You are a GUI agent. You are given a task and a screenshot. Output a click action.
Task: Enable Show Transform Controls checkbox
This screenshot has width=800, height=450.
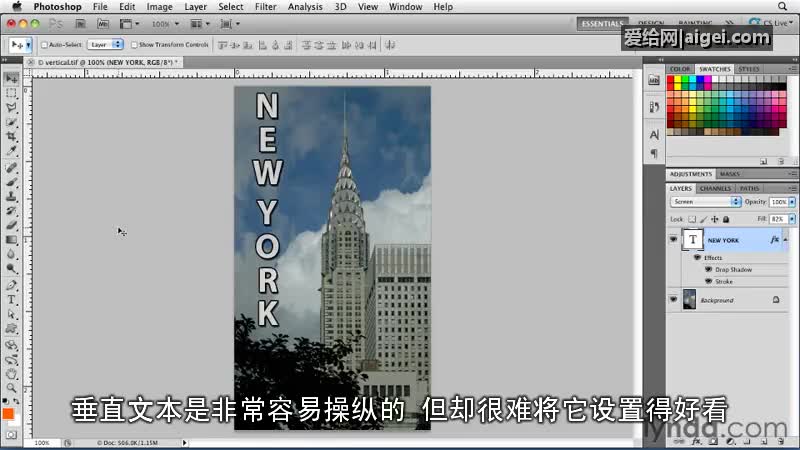(x=134, y=45)
